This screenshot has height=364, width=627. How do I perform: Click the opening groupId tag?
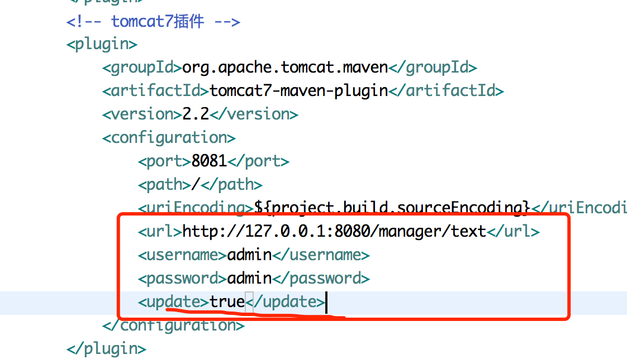coord(142,68)
